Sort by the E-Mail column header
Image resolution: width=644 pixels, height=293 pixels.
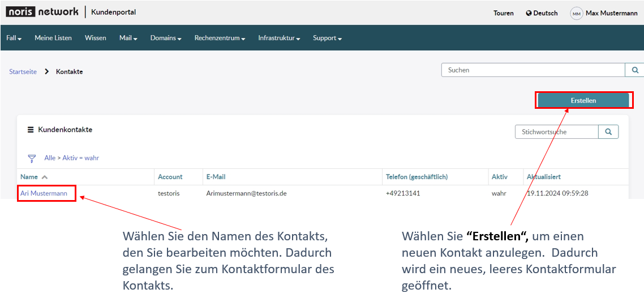pyautogui.click(x=216, y=177)
